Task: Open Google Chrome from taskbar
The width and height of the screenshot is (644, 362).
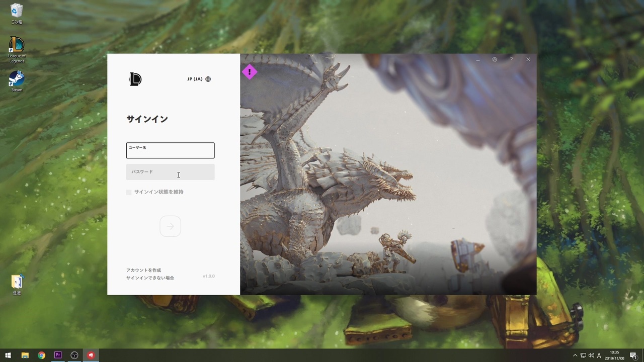Action: pos(41,355)
